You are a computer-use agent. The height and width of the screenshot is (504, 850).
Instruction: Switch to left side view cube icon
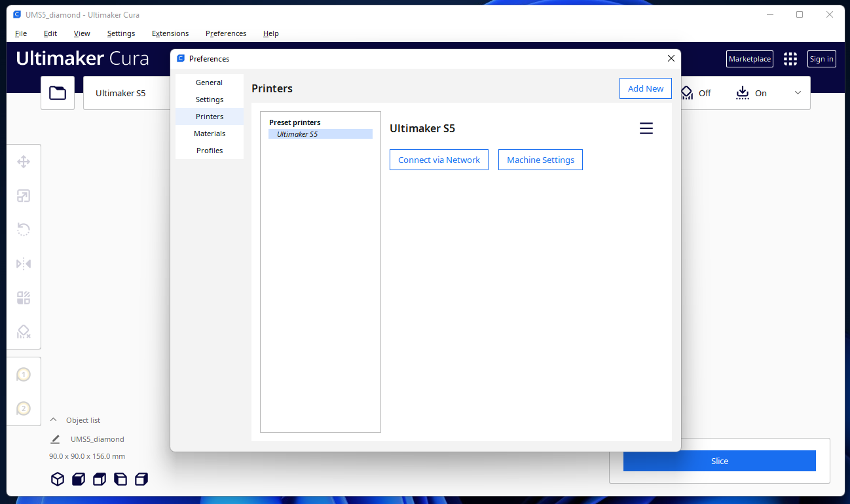pos(120,479)
